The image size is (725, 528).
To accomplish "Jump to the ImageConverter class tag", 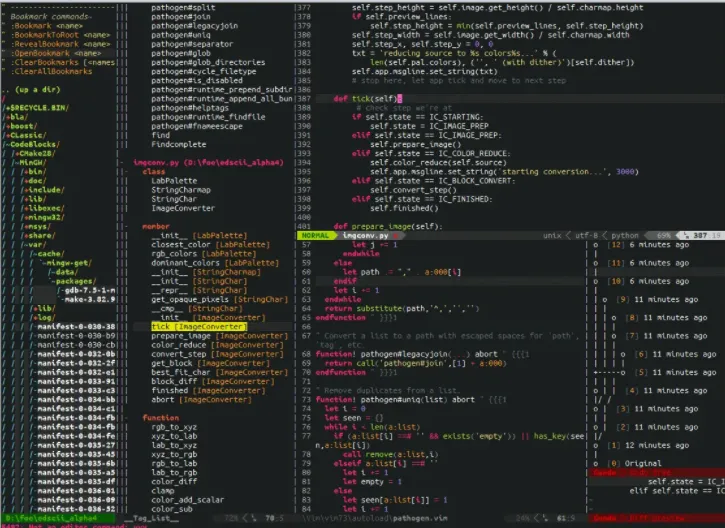I will coord(183,208).
